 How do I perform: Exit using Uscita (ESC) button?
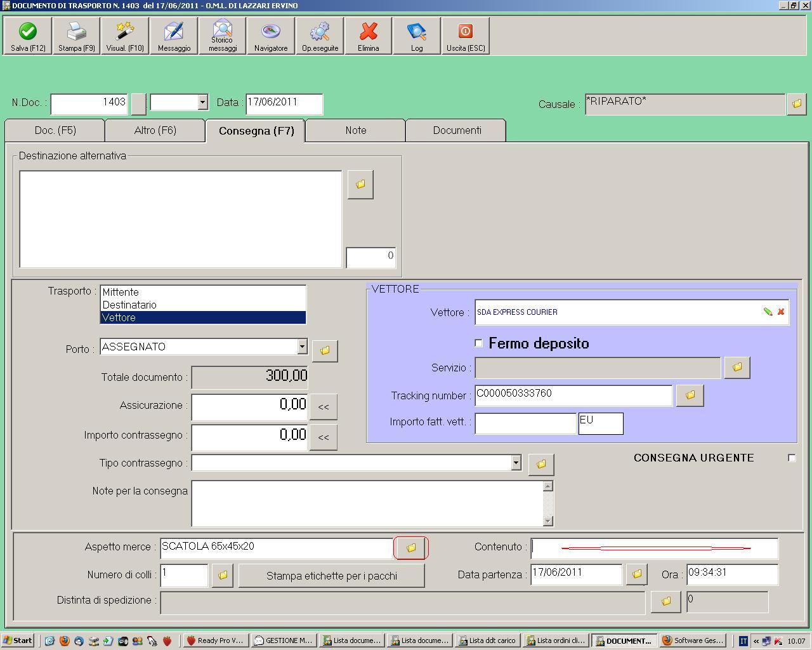click(466, 36)
